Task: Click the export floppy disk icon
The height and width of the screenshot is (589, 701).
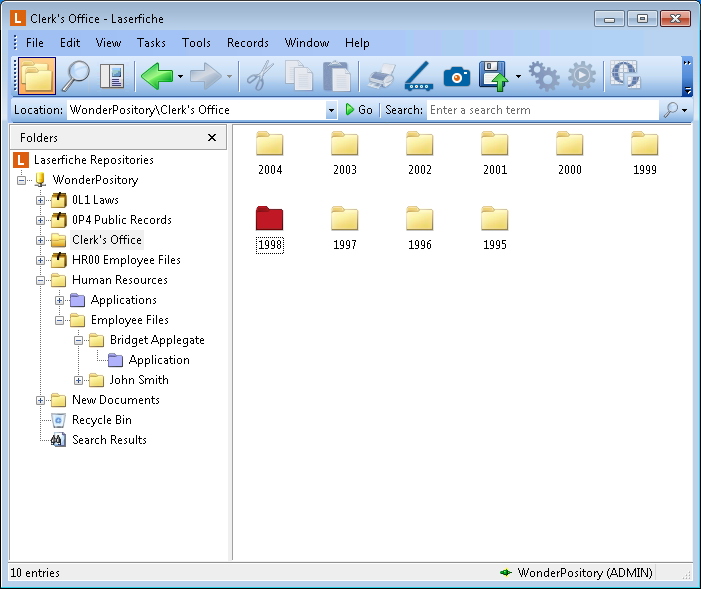Action: [x=494, y=76]
